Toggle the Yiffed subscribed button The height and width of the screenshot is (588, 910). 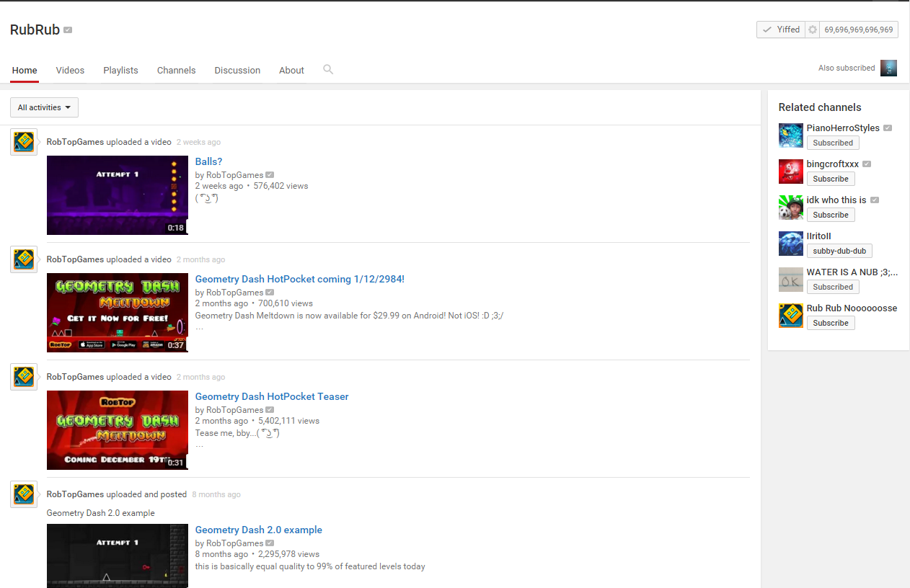pos(781,30)
